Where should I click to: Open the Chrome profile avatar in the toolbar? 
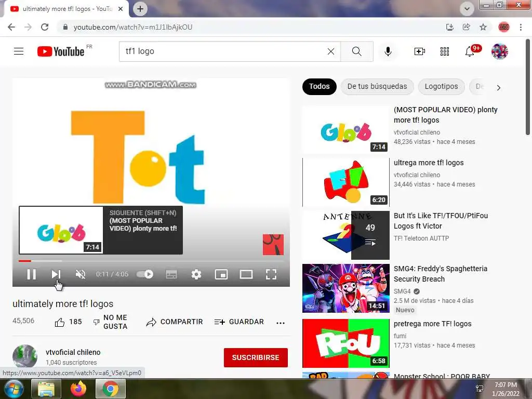point(504,27)
